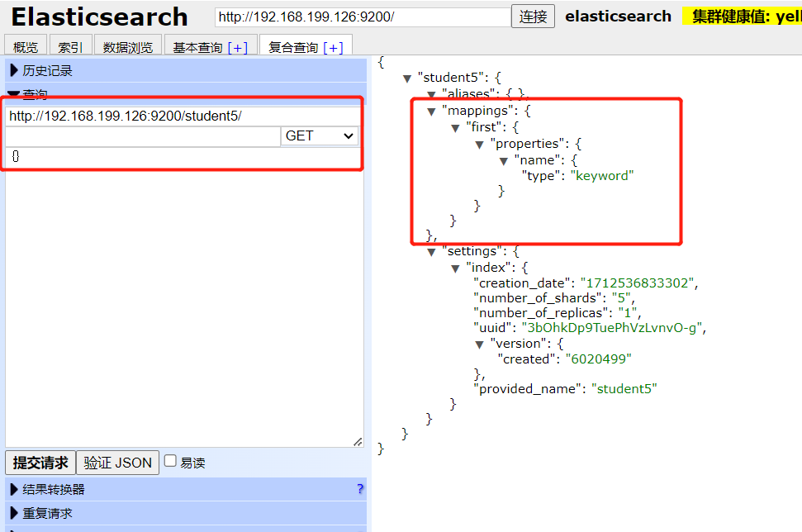
Task: Click inside the JSON request body textarea
Action: [184, 297]
